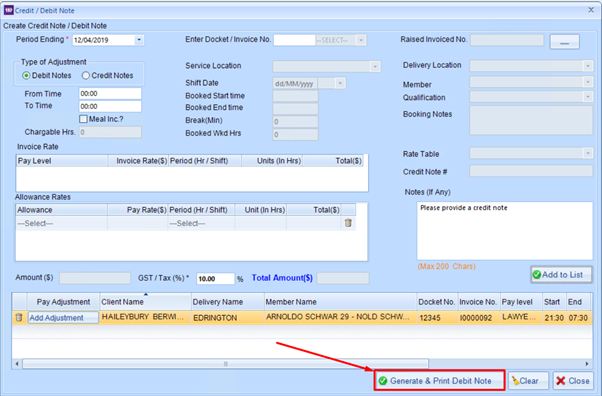The image size is (602, 396).
Task: Click the list scrollbar's right arrow
Action: tap(587, 363)
